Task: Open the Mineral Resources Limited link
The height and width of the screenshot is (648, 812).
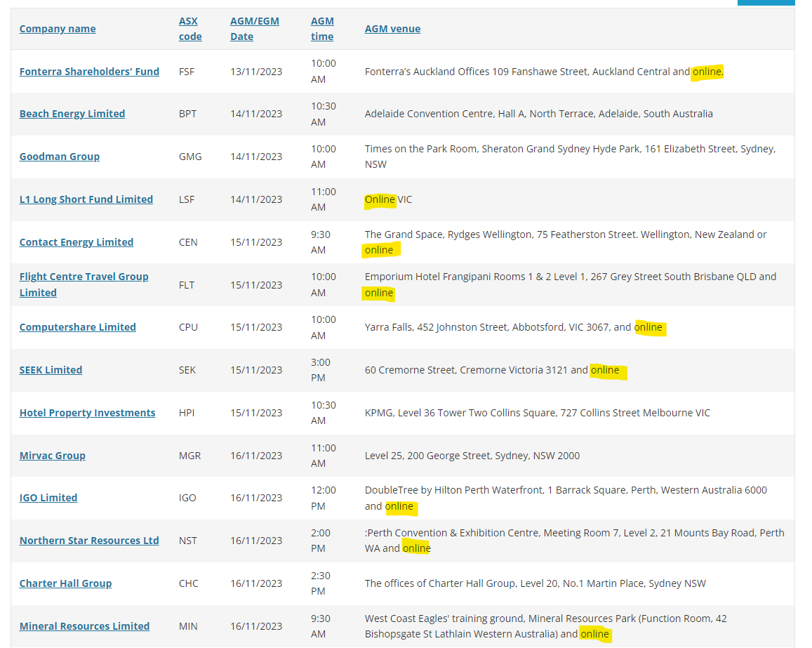Action: tap(84, 626)
